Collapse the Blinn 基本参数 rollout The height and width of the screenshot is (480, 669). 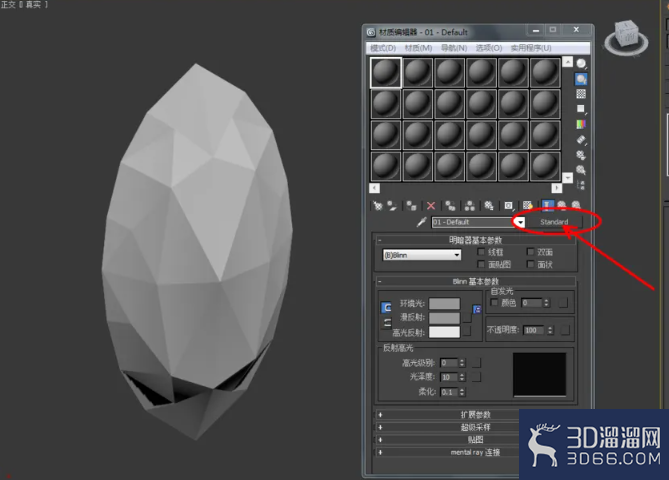[x=475, y=282]
